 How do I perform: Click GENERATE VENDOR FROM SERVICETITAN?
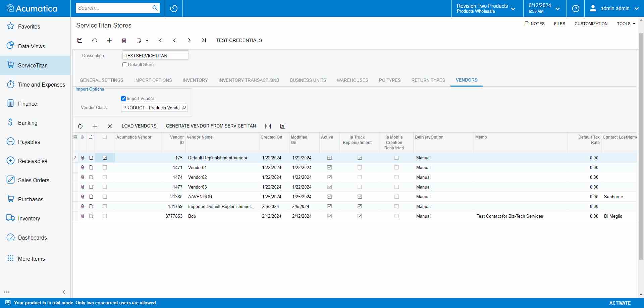[211, 126]
